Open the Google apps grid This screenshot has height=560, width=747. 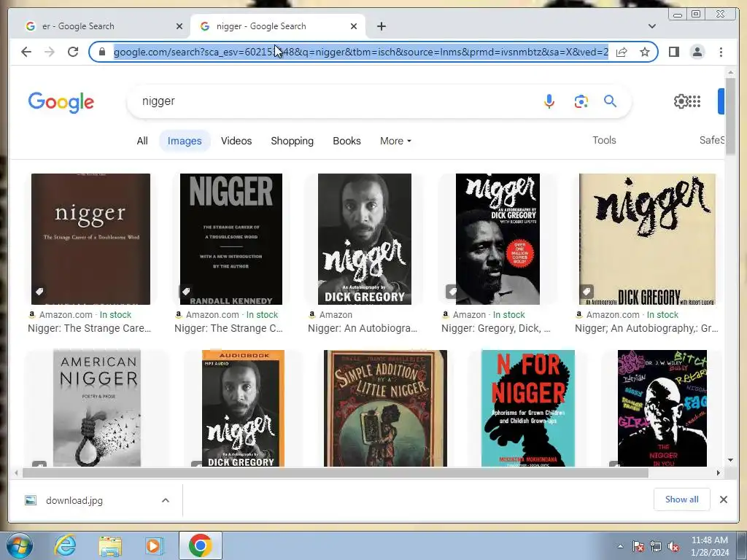pos(694,101)
